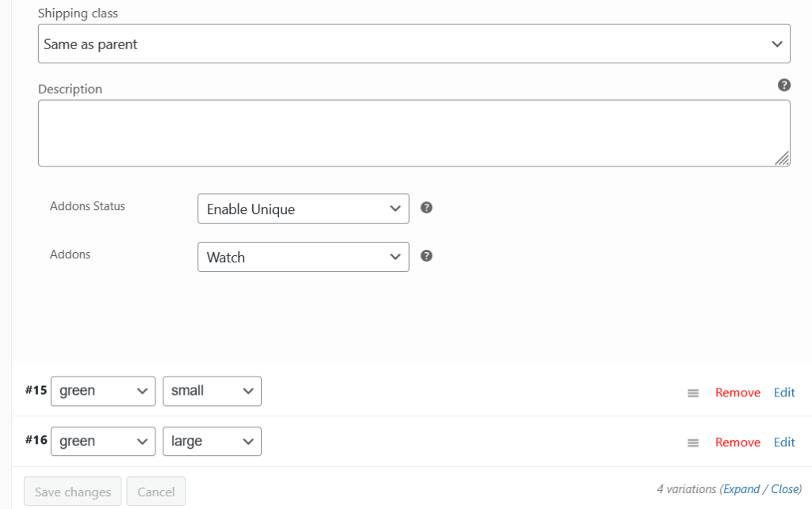Remove variation #15

(x=737, y=392)
